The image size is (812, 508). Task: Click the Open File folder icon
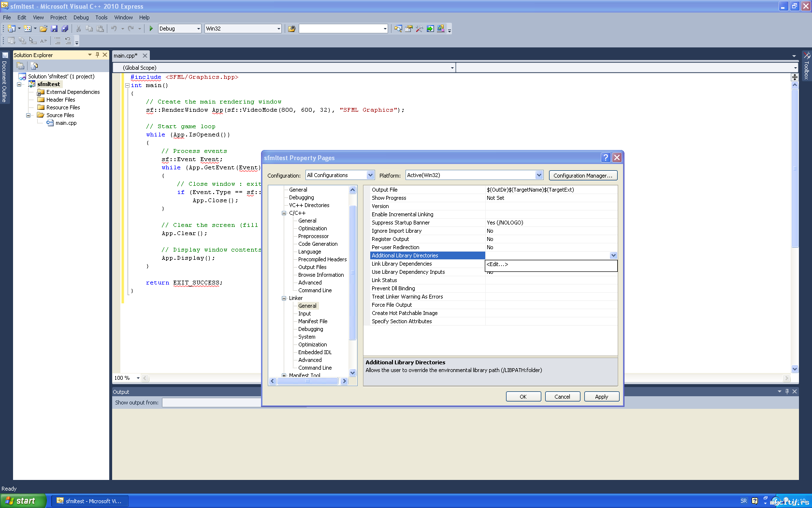(x=43, y=29)
